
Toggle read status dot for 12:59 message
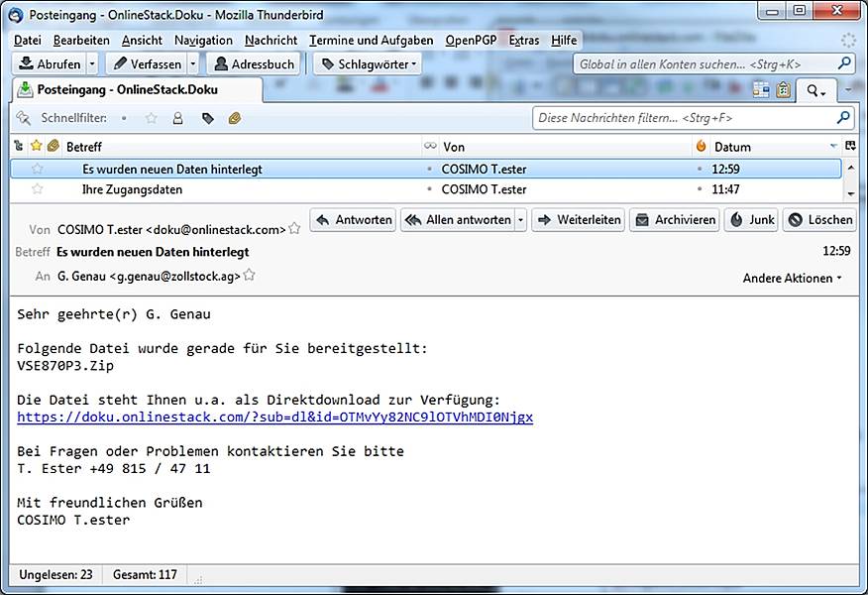[x=430, y=169]
